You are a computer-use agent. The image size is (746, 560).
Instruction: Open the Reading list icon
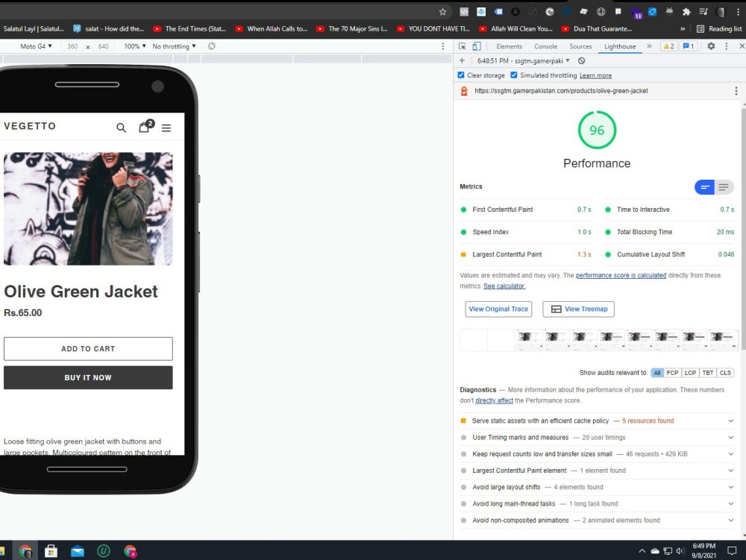pyautogui.click(x=700, y=29)
